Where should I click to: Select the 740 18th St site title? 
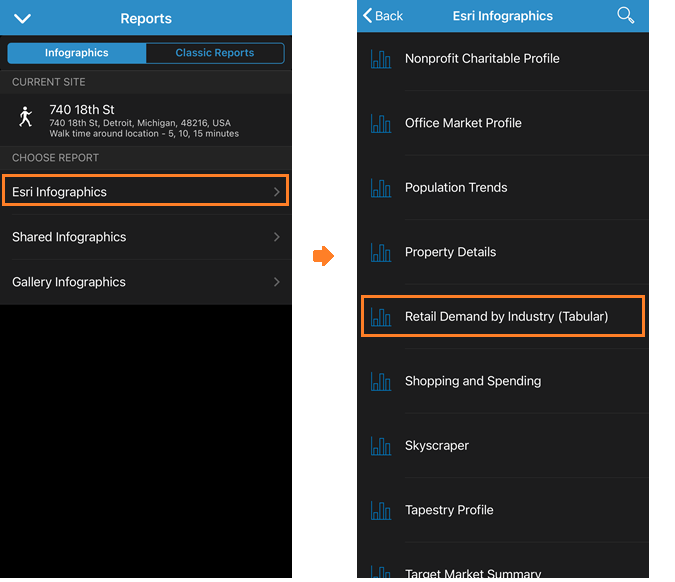coord(82,110)
